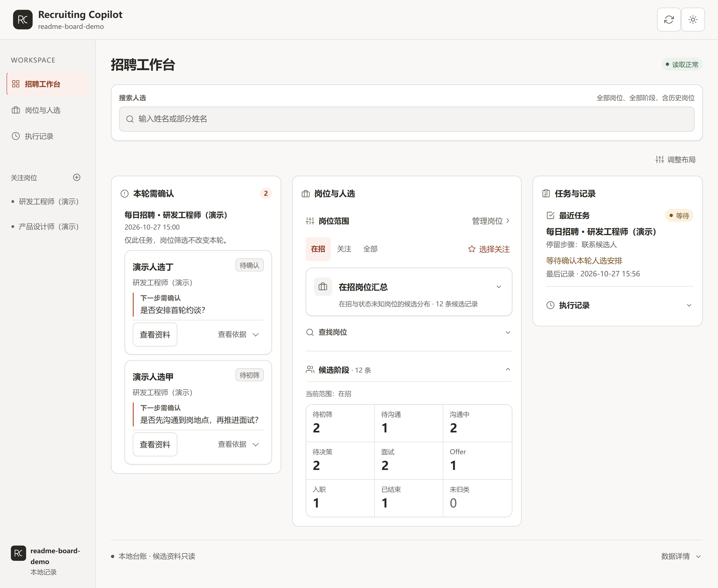Expand the 在招岗位汇总 card chevron
The width and height of the screenshot is (718, 588).
coord(499,287)
